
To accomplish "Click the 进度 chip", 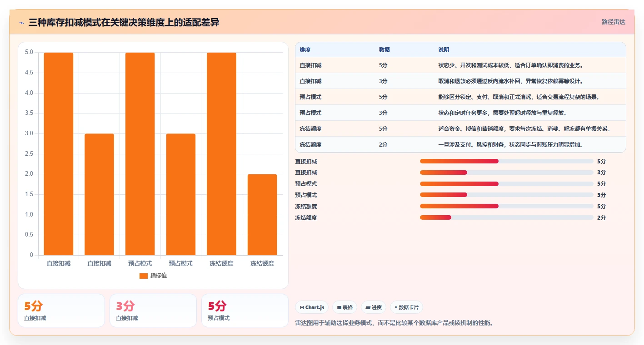I will click(374, 307).
